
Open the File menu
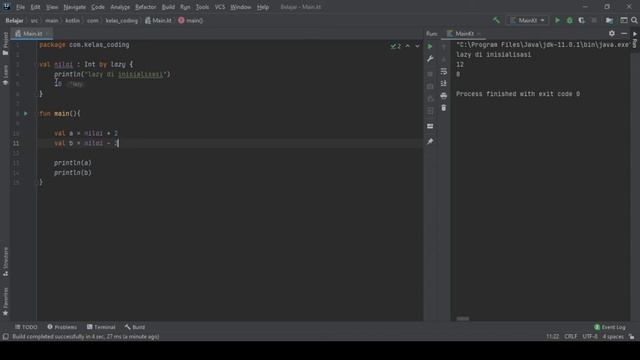[20, 7]
